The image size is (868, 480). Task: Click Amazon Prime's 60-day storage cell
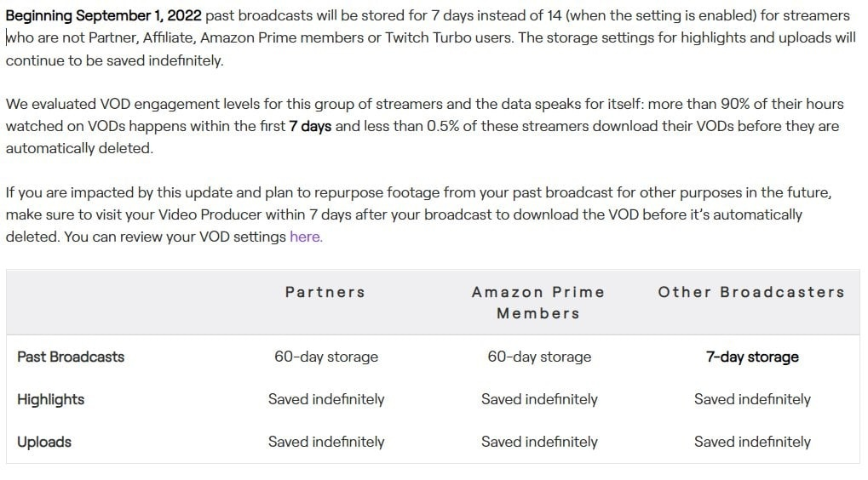pos(539,357)
